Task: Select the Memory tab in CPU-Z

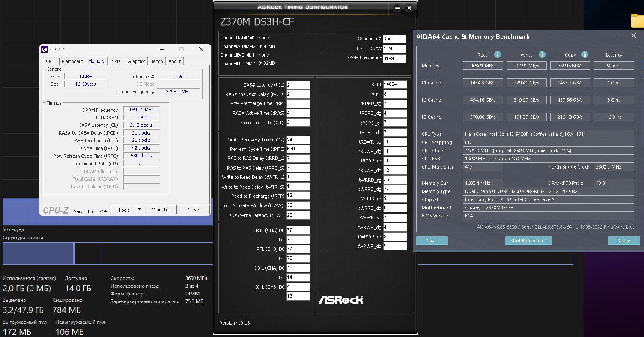Action: tap(96, 61)
